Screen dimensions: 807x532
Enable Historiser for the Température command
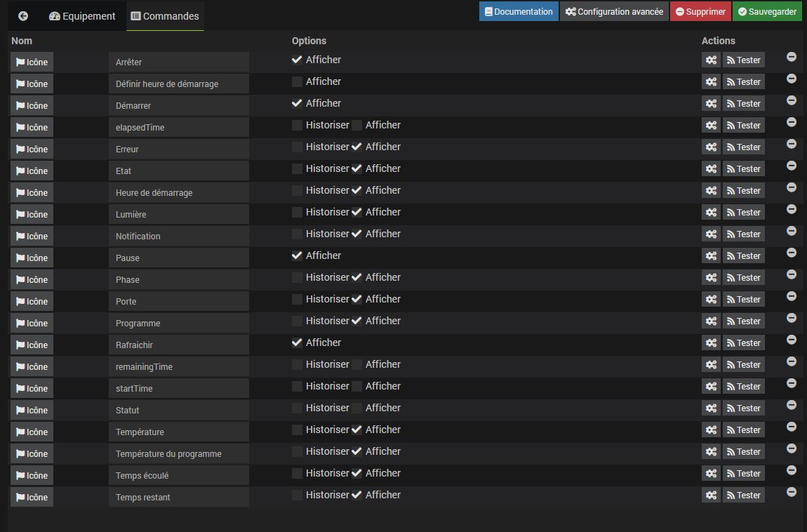[297, 430]
